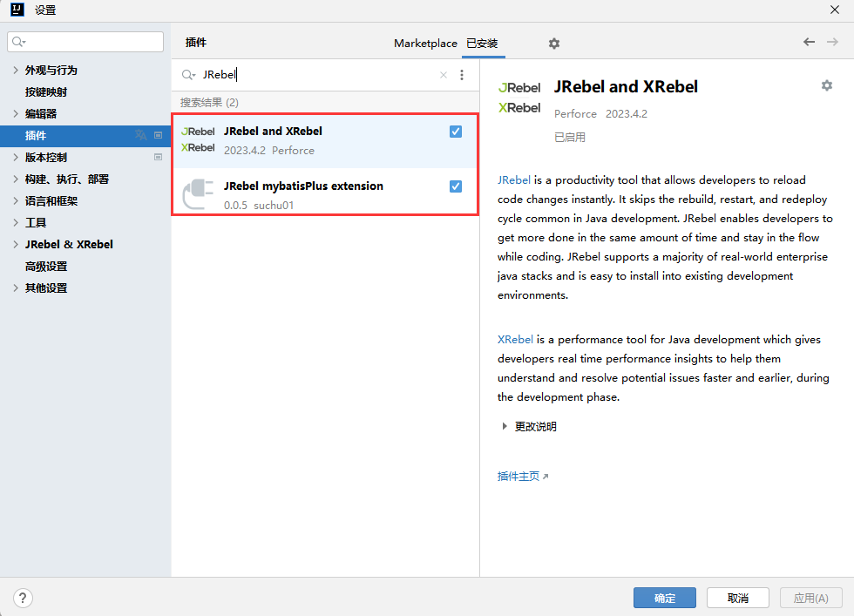Close the 设置 dialog window
Viewport: 854px width, 616px height.
click(835, 10)
